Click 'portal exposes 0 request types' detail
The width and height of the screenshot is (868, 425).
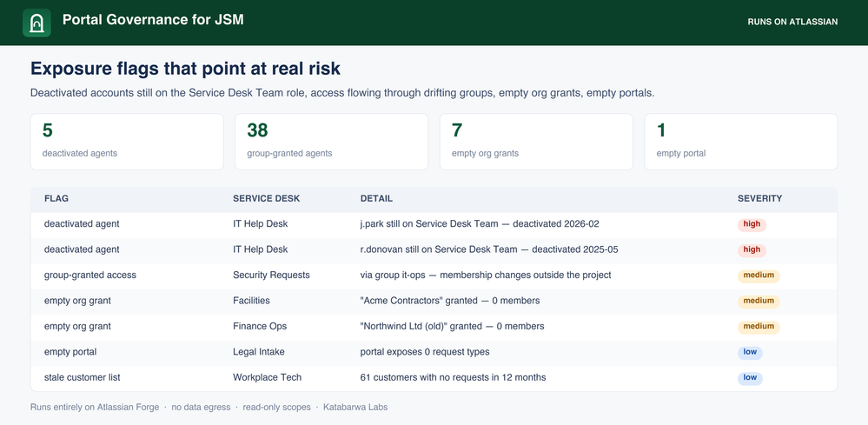tap(425, 352)
